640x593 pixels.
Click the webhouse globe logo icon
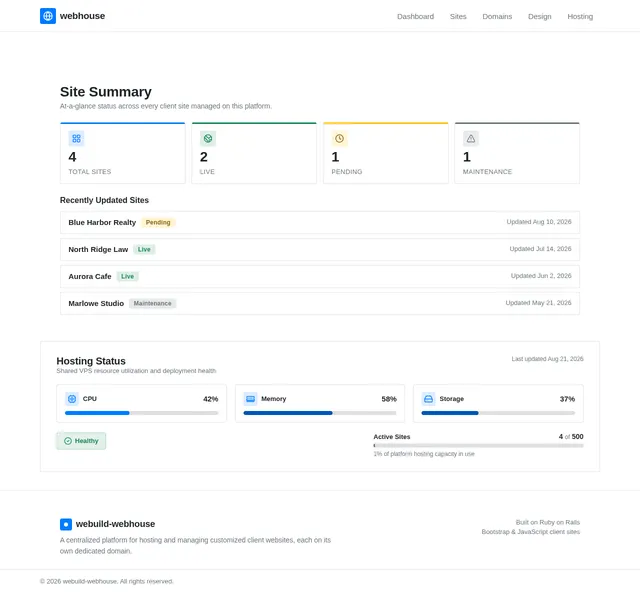pyautogui.click(x=48, y=16)
